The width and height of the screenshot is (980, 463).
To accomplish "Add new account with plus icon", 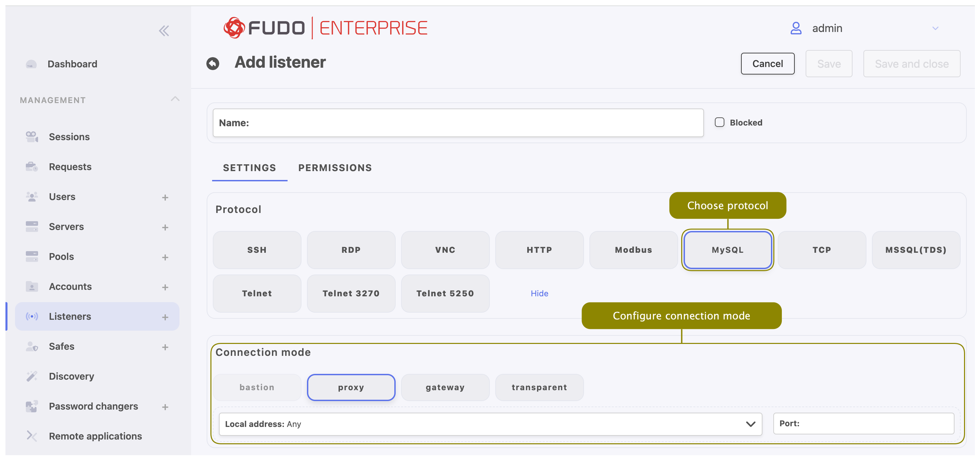I will pos(165,287).
